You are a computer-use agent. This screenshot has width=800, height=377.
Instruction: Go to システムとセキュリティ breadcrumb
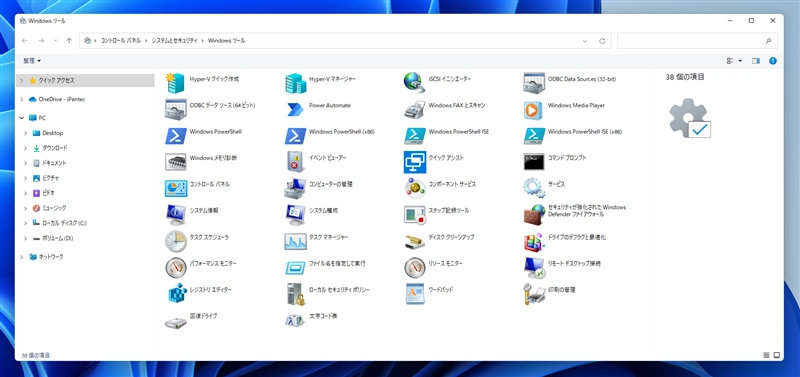[x=174, y=40]
